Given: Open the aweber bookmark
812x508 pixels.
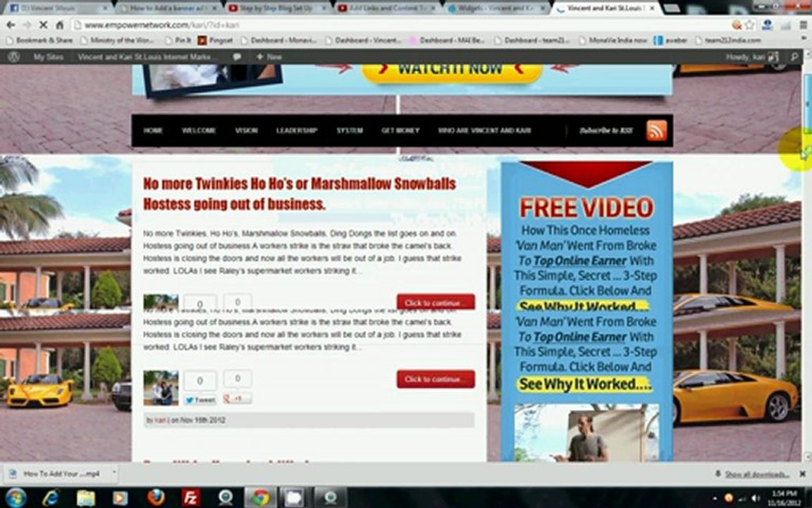Looking at the screenshot, I should coord(670,40).
